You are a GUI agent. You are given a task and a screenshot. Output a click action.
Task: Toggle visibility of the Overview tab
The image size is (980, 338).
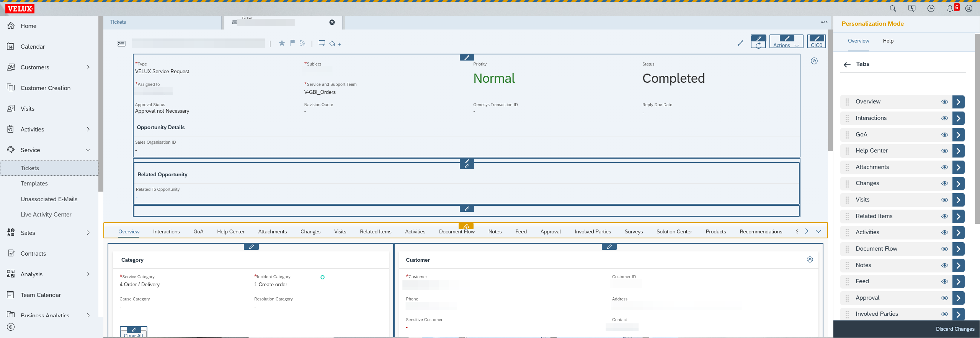point(945,102)
